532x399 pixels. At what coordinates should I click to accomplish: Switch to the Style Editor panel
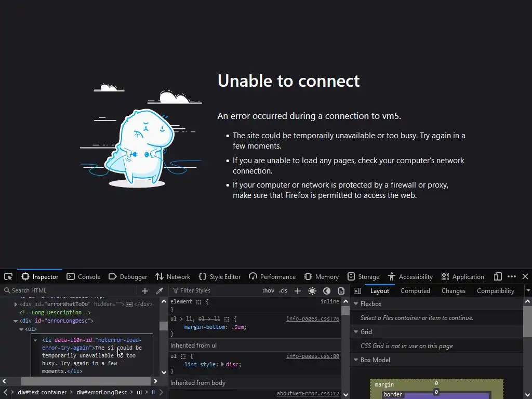tap(220, 276)
